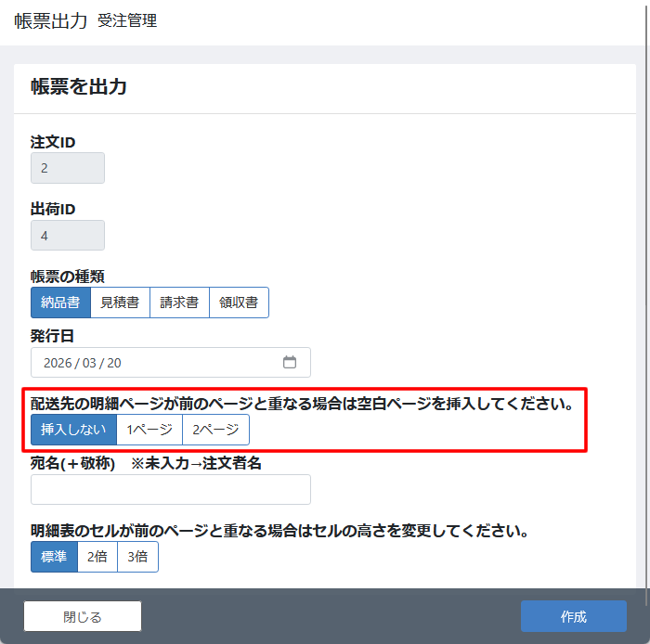Open the calendar picker icon for 発行日
The width and height of the screenshot is (650, 644).
coord(290,362)
